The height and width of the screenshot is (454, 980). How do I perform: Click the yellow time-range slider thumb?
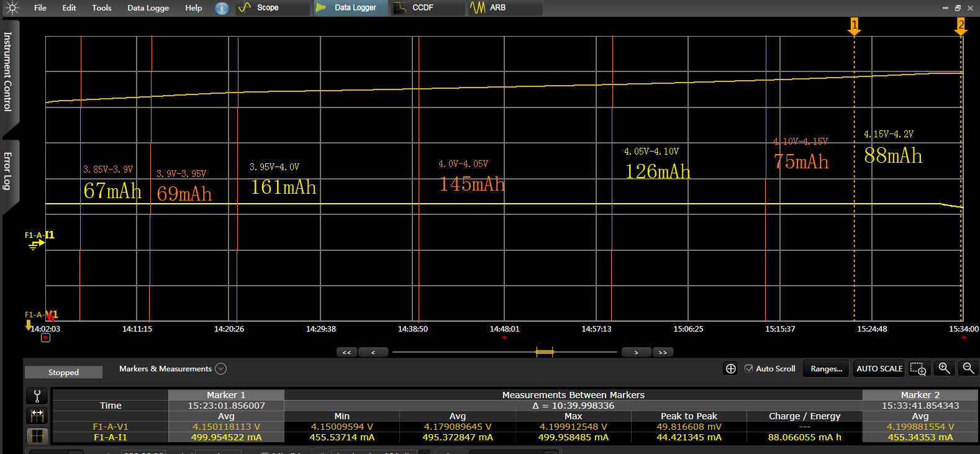pos(545,352)
